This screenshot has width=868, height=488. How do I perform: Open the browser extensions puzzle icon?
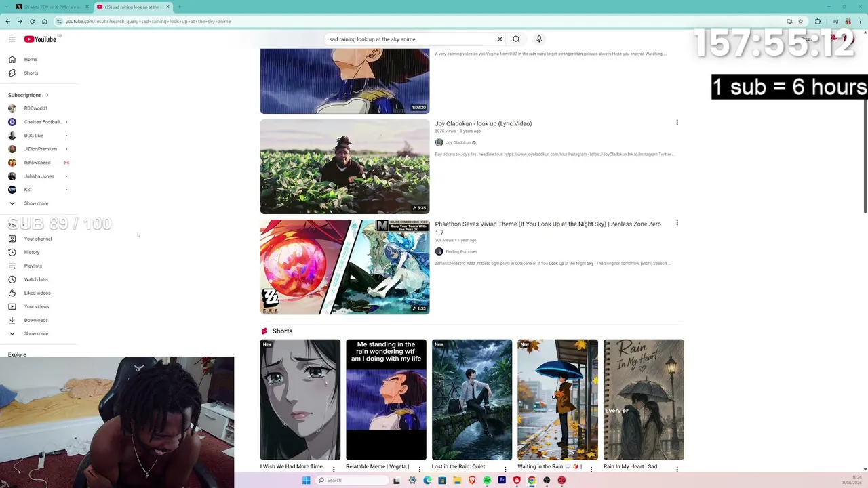coord(818,22)
